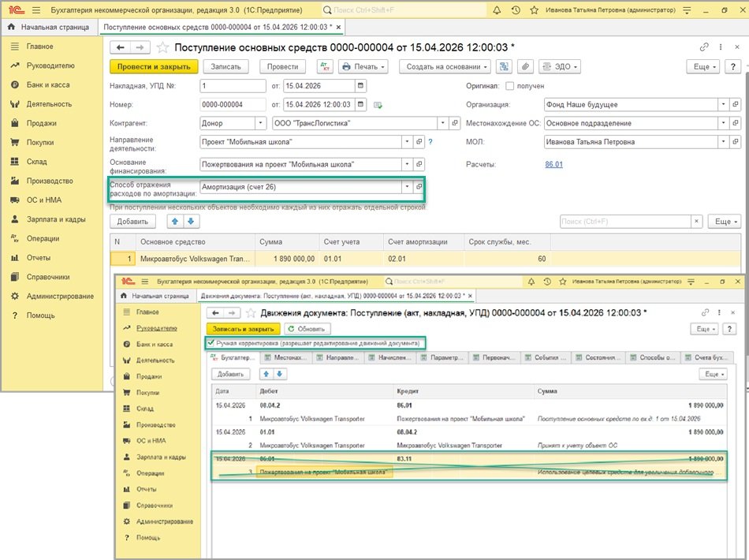Toggle Ручная корректировка checkbox in front window

(211, 342)
